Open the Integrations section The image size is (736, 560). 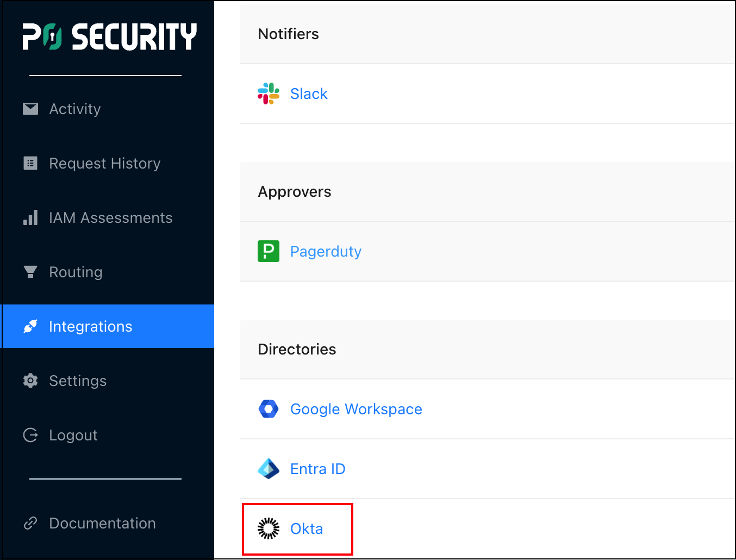coord(90,326)
